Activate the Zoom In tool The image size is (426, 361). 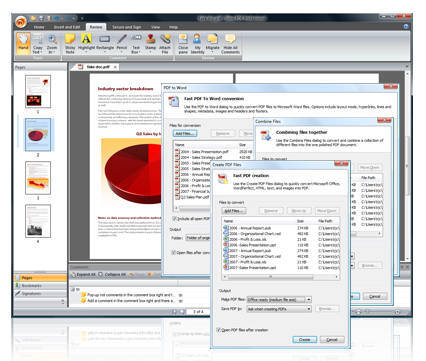coord(52,43)
